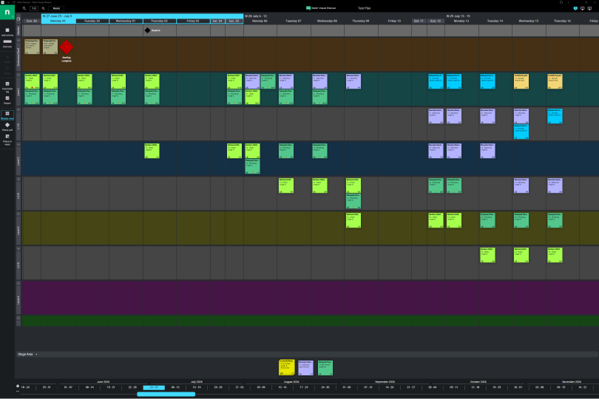Image resolution: width=599 pixels, height=399 pixels.
Task: Click the Tuesday 14 day header
Action: [x=495, y=21]
